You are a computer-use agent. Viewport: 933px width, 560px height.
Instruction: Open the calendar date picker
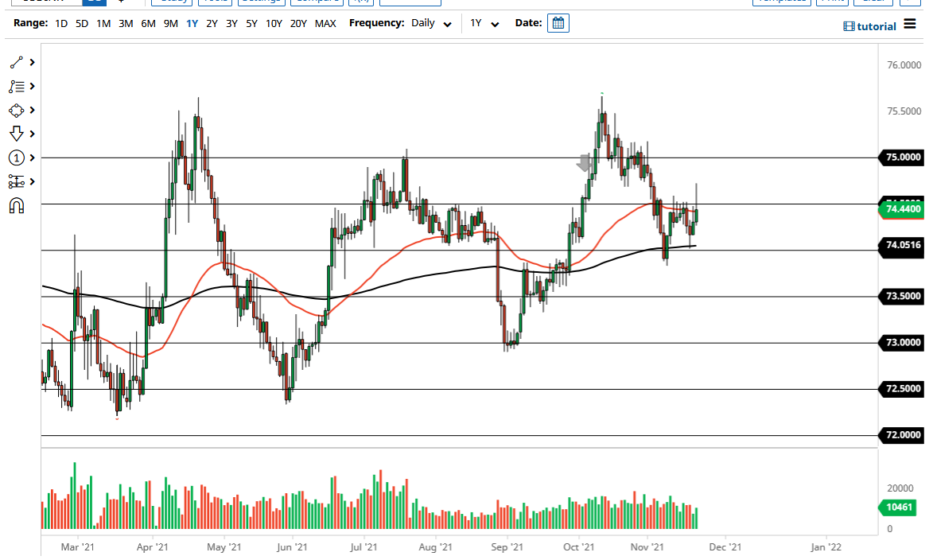point(558,23)
